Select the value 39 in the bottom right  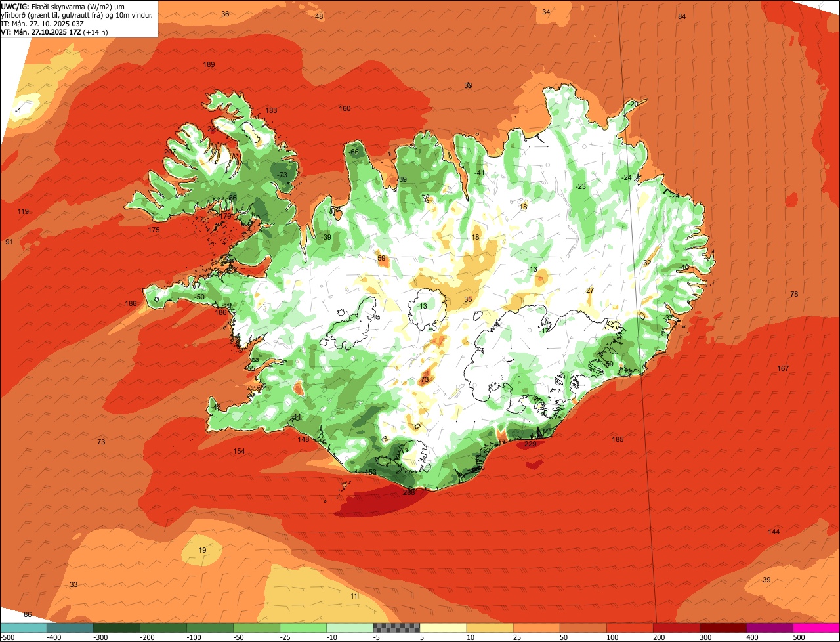(766, 580)
